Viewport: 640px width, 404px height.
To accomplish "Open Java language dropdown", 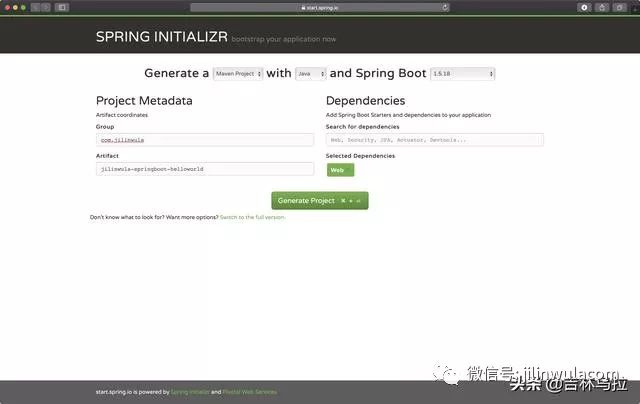I will click(x=311, y=74).
